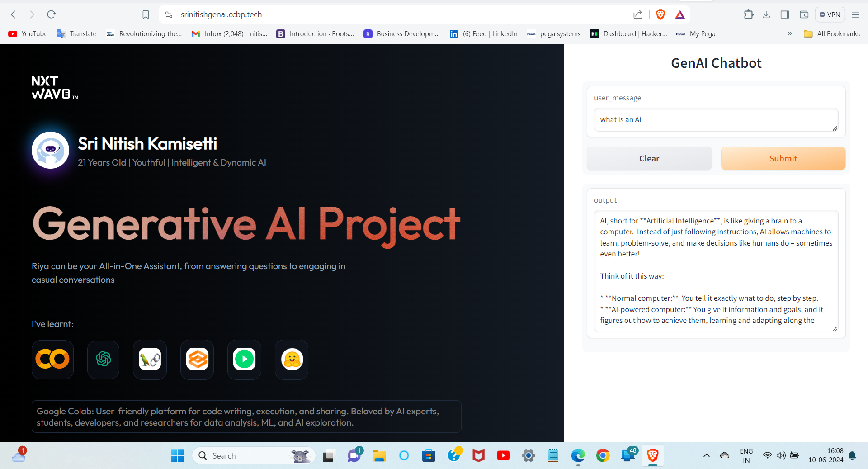Screen dimensions: 868x469
Task: Click the taskbar Search box
Action: (x=254, y=455)
